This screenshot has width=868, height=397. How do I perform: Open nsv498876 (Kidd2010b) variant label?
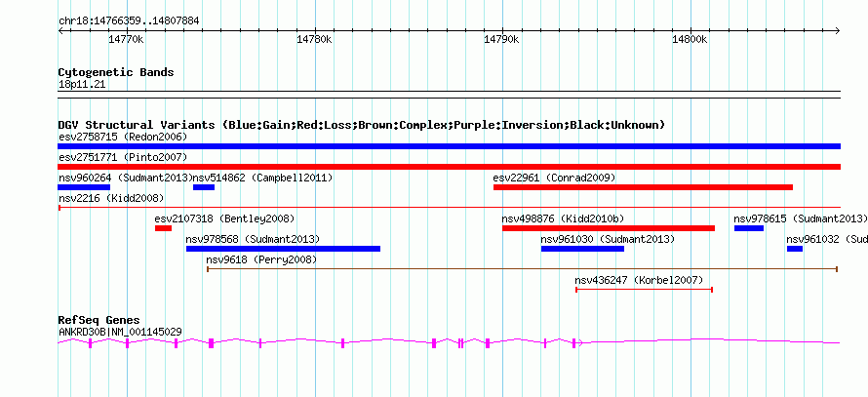[563, 218]
